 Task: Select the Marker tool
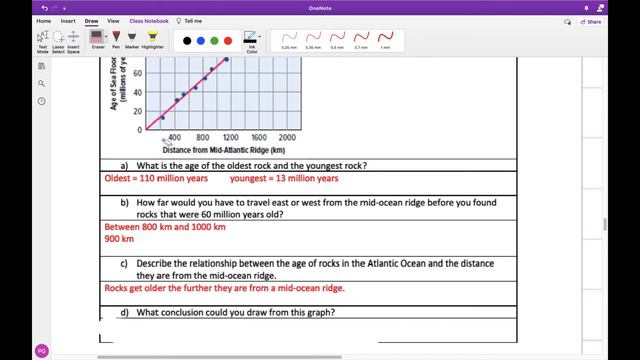[132, 40]
